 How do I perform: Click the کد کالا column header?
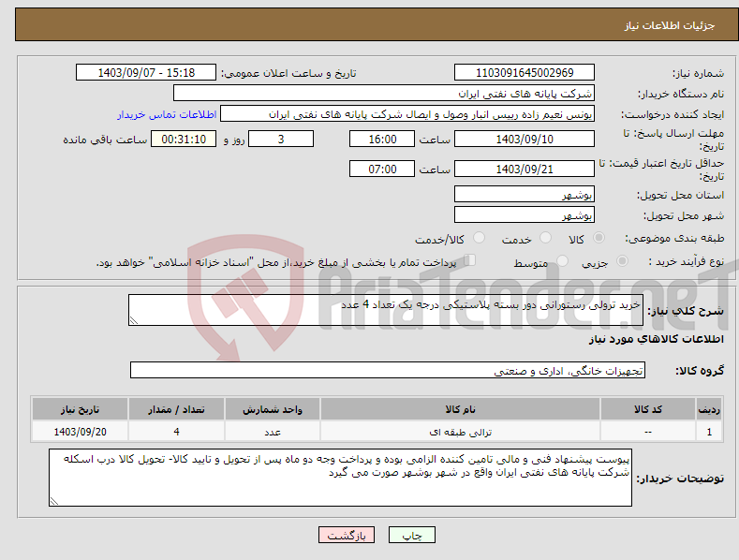(x=648, y=409)
